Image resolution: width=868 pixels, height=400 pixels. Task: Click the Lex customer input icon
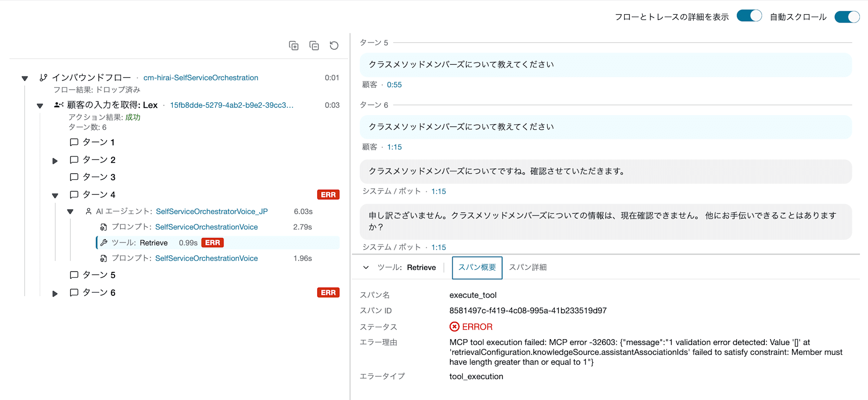click(59, 105)
